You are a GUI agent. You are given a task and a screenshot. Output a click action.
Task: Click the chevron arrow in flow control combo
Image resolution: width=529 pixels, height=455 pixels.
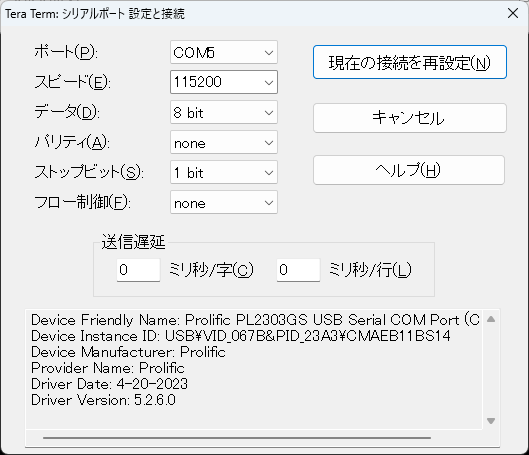pos(269,203)
